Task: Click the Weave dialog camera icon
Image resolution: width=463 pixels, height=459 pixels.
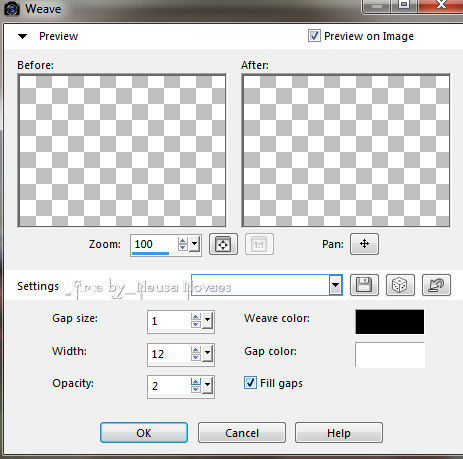Action: pyautogui.click(x=12, y=9)
